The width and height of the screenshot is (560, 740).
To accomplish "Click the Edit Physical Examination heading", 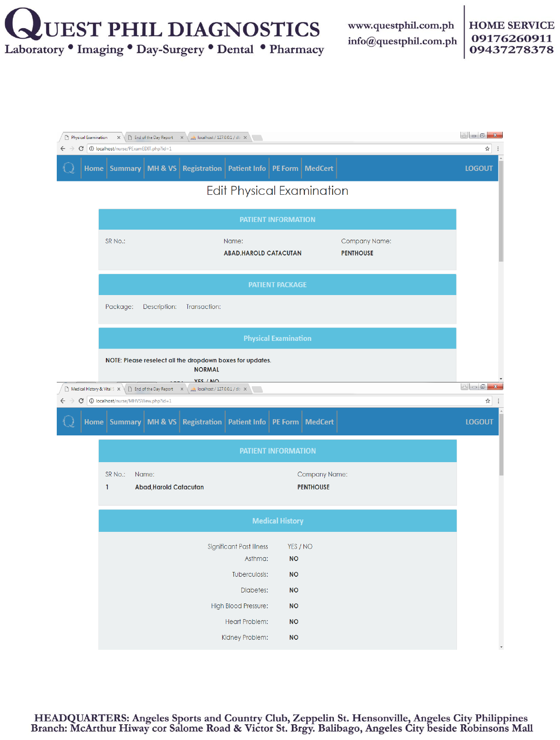I will click(x=278, y=190).
